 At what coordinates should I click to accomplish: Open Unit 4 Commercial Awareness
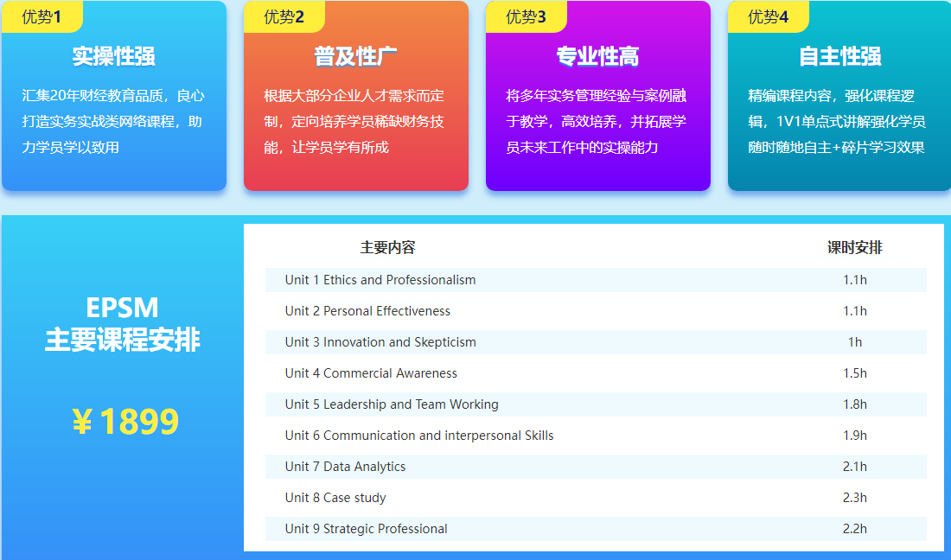(371, 373)
